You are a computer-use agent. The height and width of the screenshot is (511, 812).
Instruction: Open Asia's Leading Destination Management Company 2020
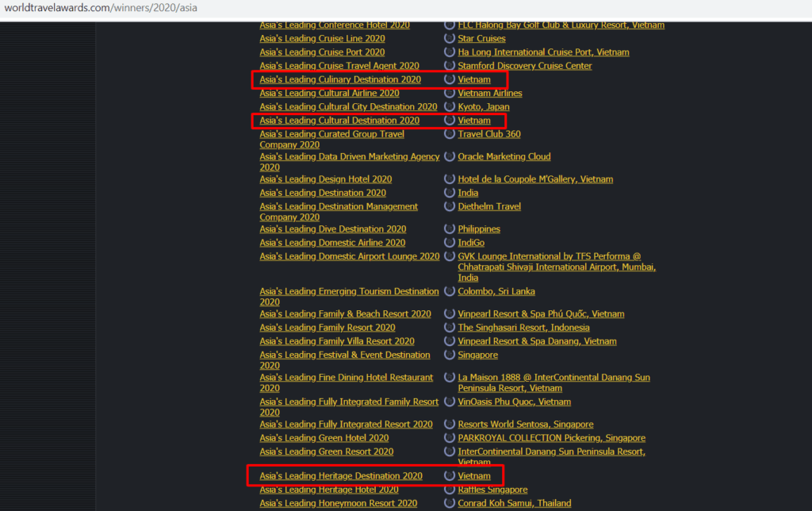pos(339,211)
